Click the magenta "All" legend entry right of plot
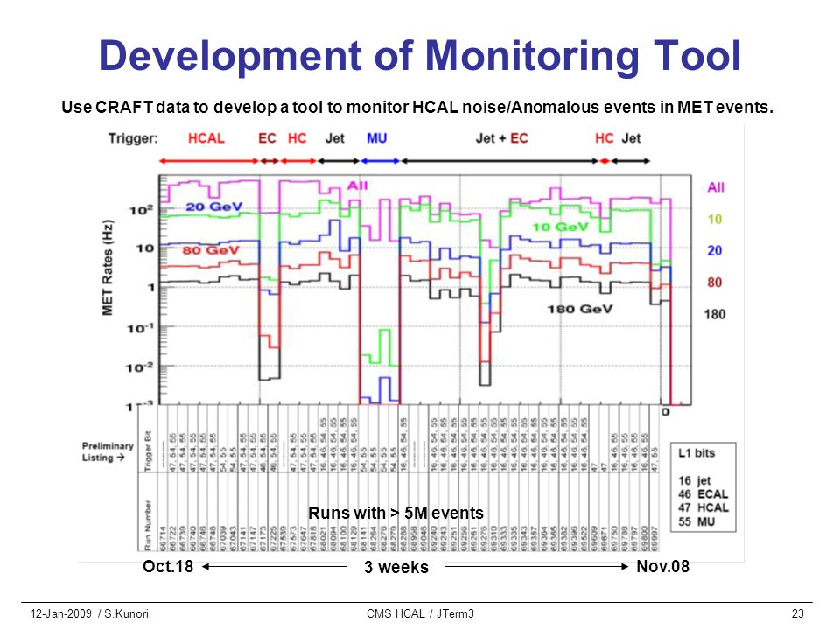Screen dimensions: 840x630 (716, 187)
